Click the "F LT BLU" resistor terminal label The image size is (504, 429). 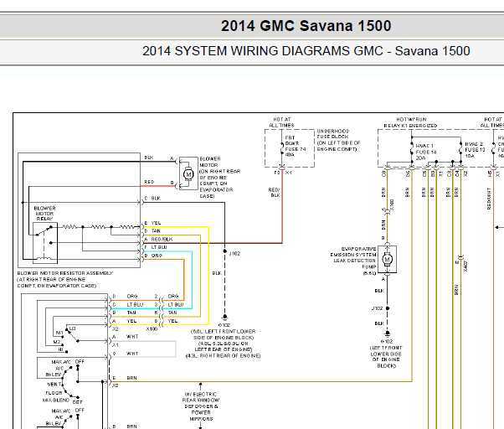[x=156, y=247]
